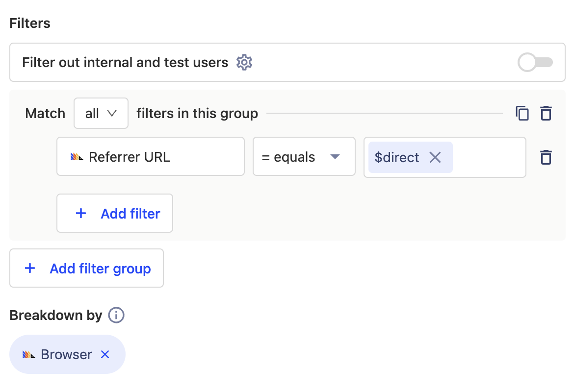Image resolution: width=574 pixels, height=392 pixels.
Task: Show the Breakdown by info tooltip
Action: coord(116,315)
